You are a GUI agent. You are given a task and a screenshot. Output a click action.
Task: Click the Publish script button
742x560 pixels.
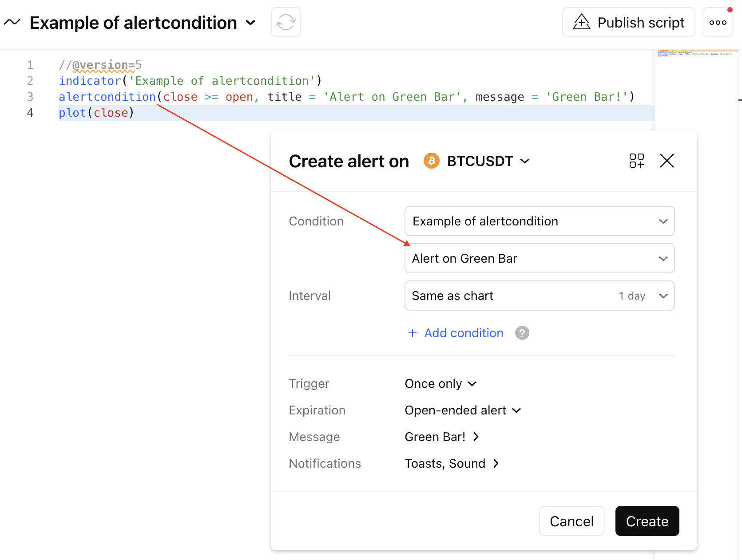tap(628, 22)
